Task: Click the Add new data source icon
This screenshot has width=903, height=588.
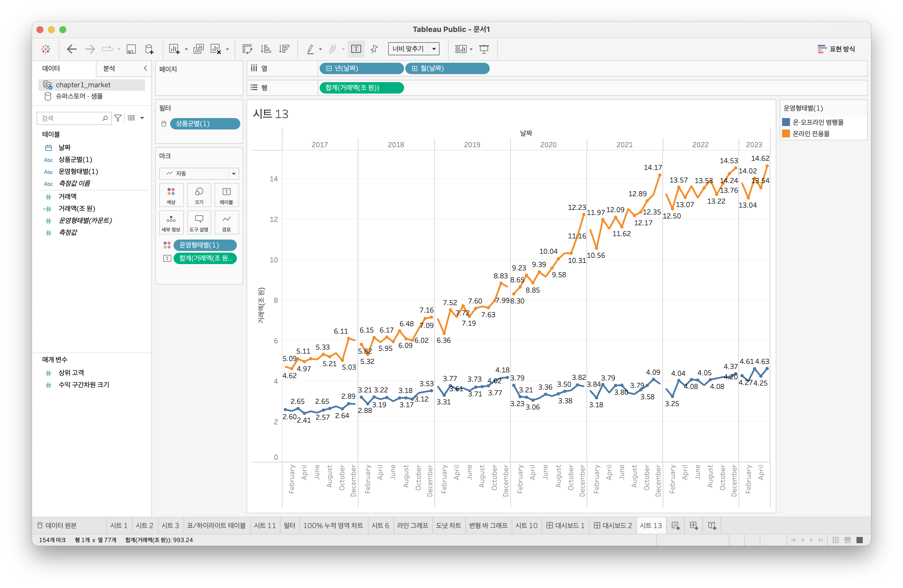Action: click(x=149, y=49)
